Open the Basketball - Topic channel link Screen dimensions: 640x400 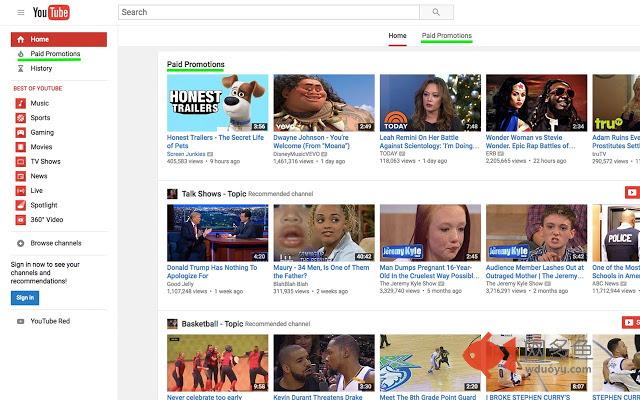(x=212, y=324)
